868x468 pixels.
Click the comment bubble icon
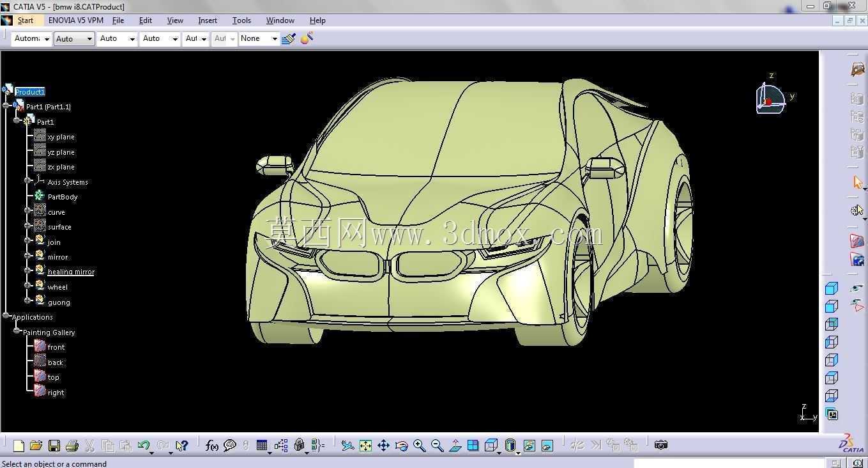[230, 446]
